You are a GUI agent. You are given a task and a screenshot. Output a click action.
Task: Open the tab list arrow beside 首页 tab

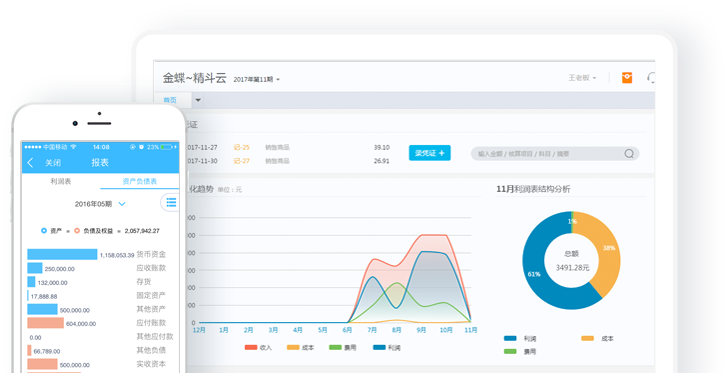[x=198, y=100]
